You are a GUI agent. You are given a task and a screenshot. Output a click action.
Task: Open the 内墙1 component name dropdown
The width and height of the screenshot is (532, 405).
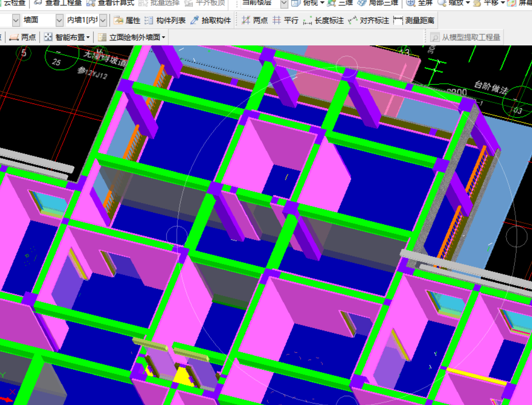tap(103, 20)
